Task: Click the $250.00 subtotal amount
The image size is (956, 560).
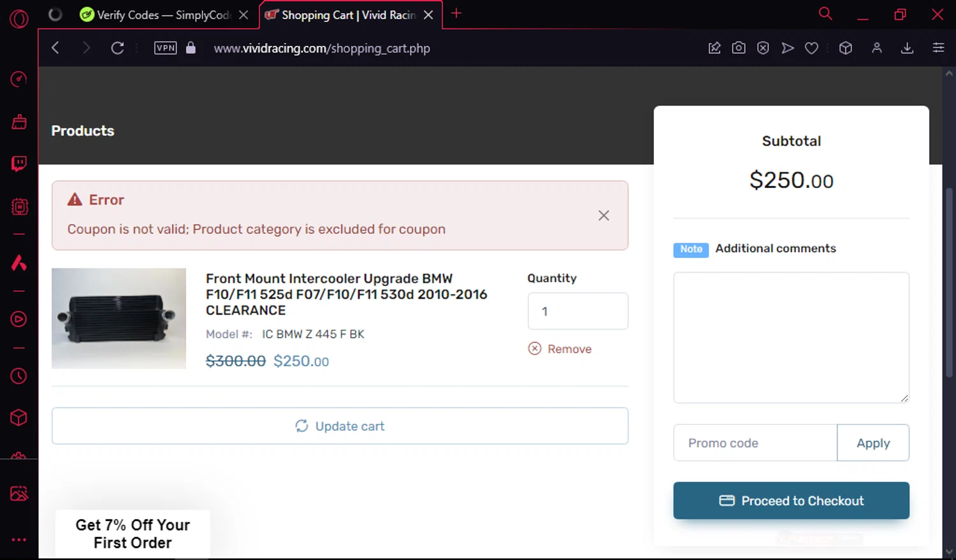Action: [791, 180]
